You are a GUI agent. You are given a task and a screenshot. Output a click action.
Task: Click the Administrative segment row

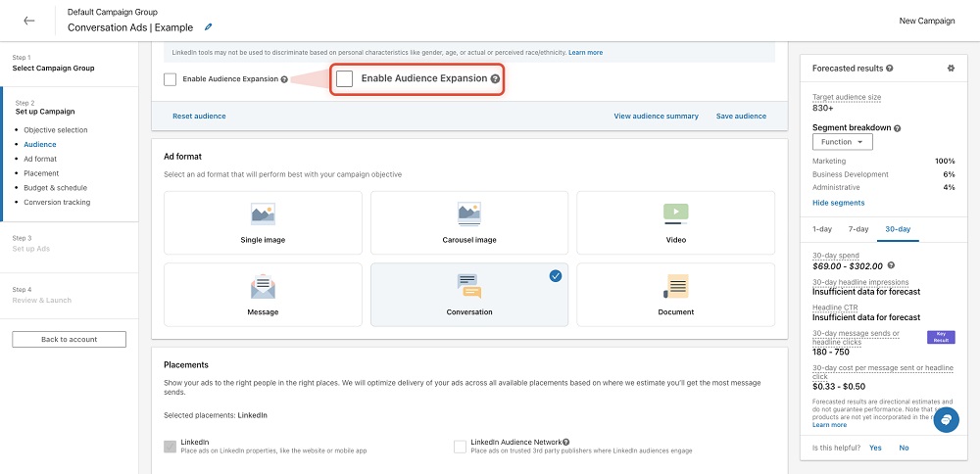click(883, 187)
